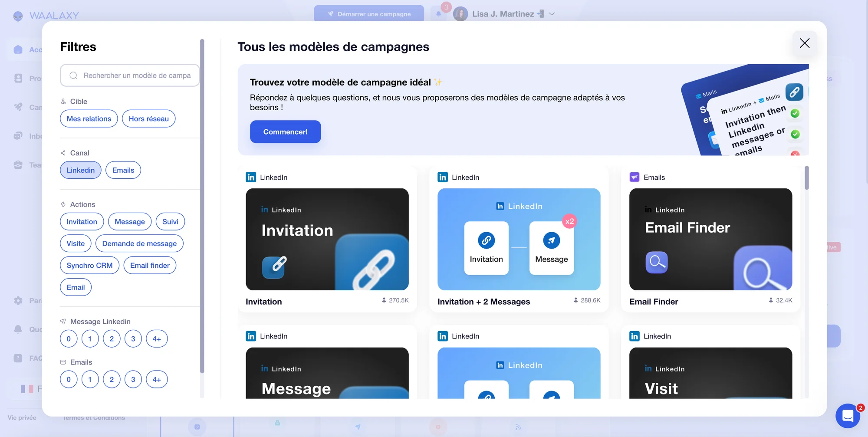This screenshot has width=868, height=437.
Task: Click the x2 badge on Message step
Action: tap(569, 221)
